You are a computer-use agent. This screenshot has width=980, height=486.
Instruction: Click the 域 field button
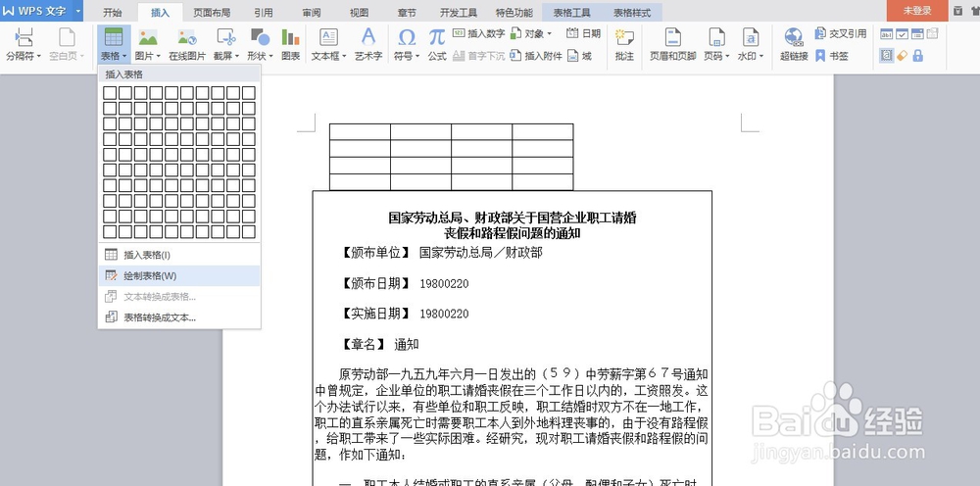click(580, 56)
